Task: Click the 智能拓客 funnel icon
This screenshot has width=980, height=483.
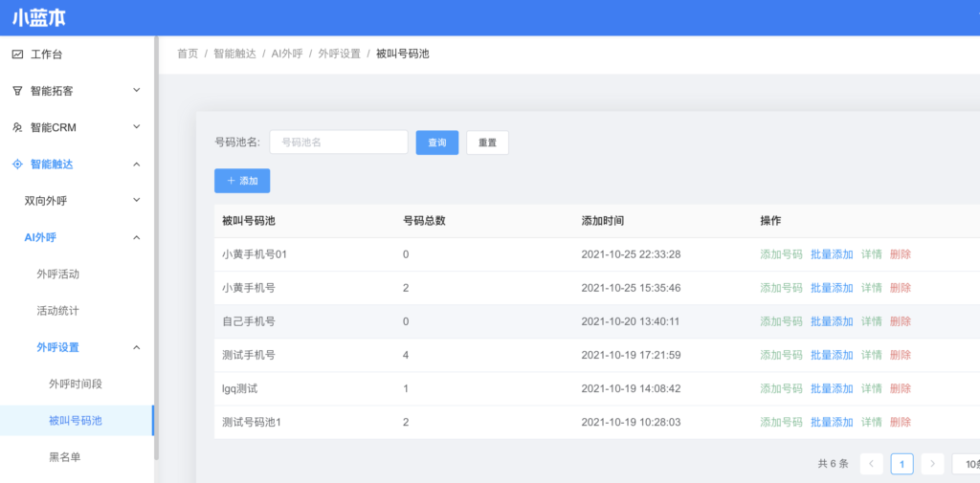Action: click(x=17, y=91)
